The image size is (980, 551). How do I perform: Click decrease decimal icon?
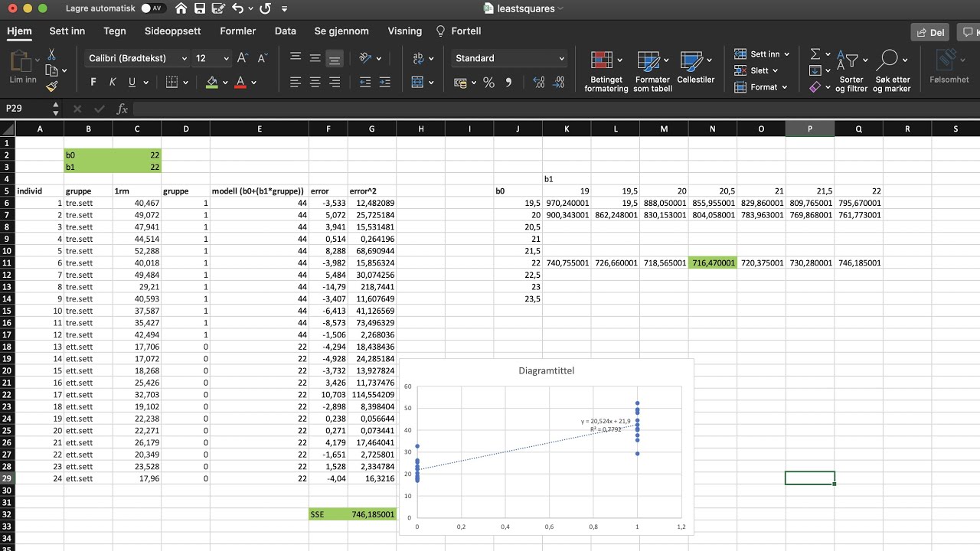(x=558, y=83)
